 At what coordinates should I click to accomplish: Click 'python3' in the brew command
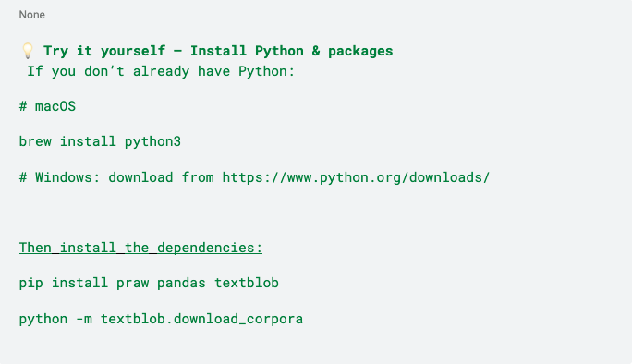[152, 141]
